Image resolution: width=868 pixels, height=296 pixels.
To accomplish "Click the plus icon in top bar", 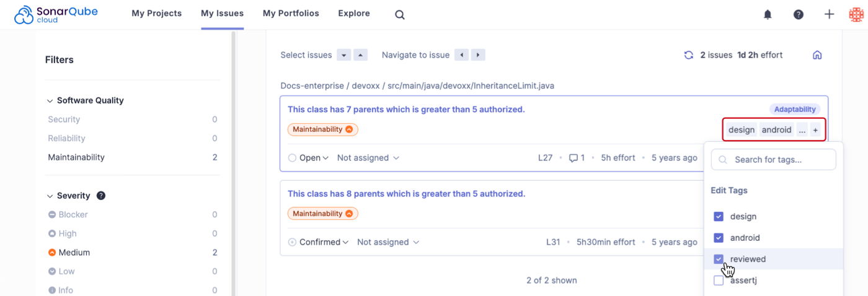I will [829, 14].
